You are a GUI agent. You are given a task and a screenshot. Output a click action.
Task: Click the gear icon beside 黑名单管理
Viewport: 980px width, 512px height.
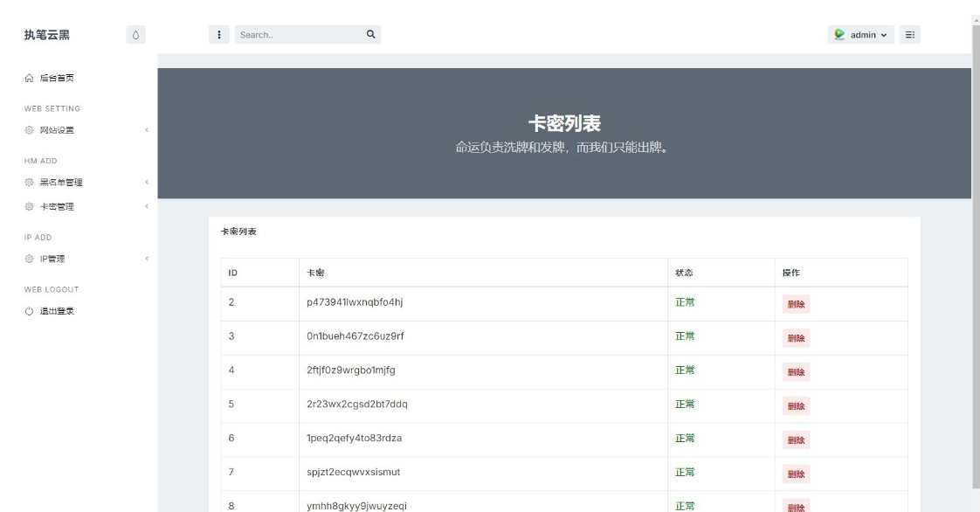point(30,182)
